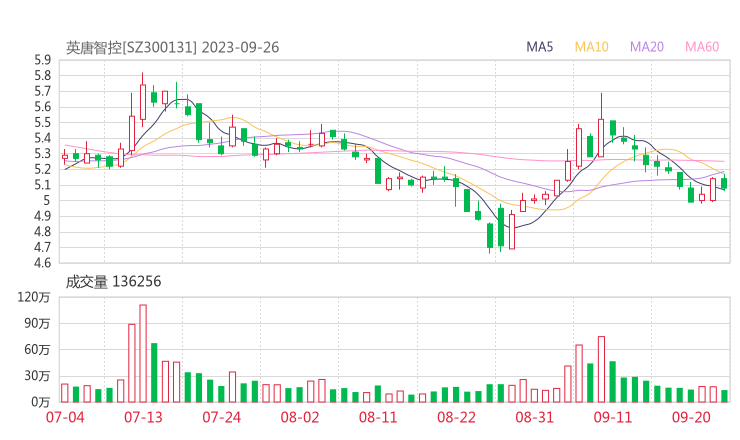Click the 成交量 136256 volume label
740x440 pixels.
(x=113, y=281)
